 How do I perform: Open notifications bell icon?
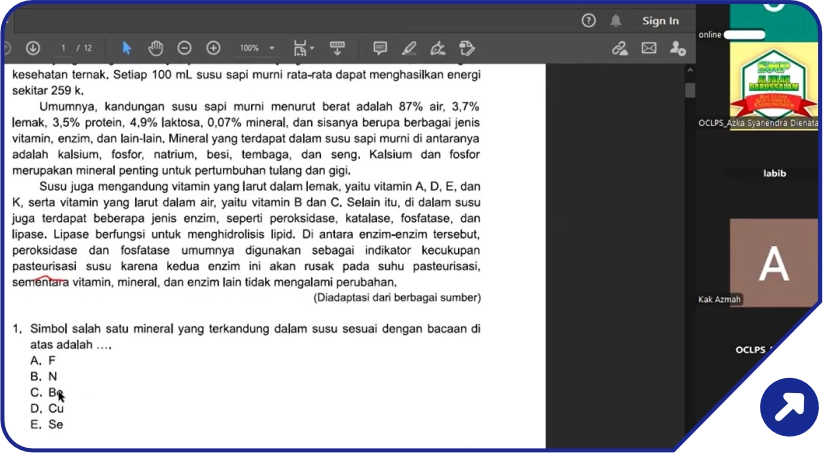pyautogui.click(x=616, y=20)
